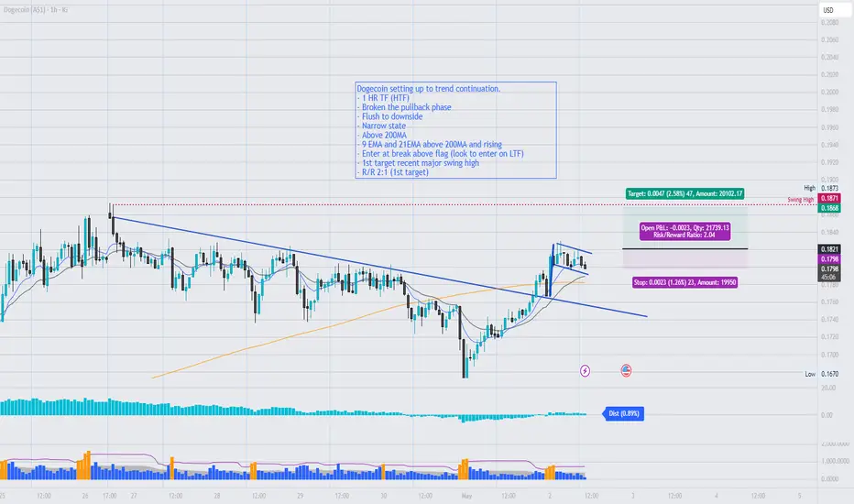
Task: Click the purple lightning bolt event icon
Action: click(585, 371)
